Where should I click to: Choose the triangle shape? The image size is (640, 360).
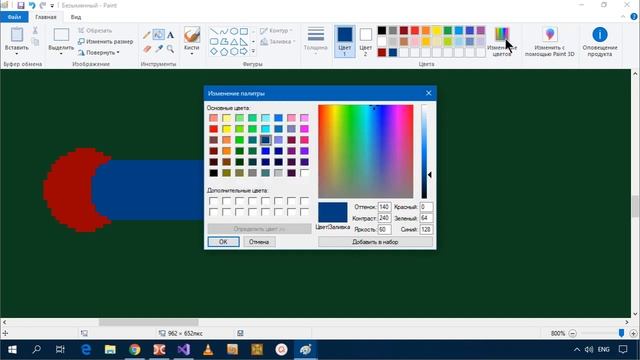coord(234,42)
